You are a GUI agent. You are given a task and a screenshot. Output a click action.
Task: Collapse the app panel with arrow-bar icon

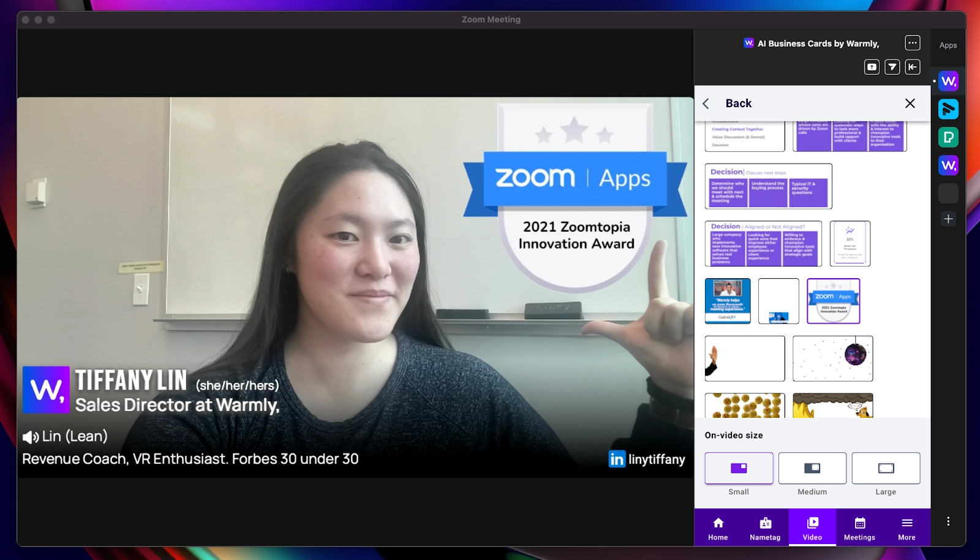[x=913, y=67]
